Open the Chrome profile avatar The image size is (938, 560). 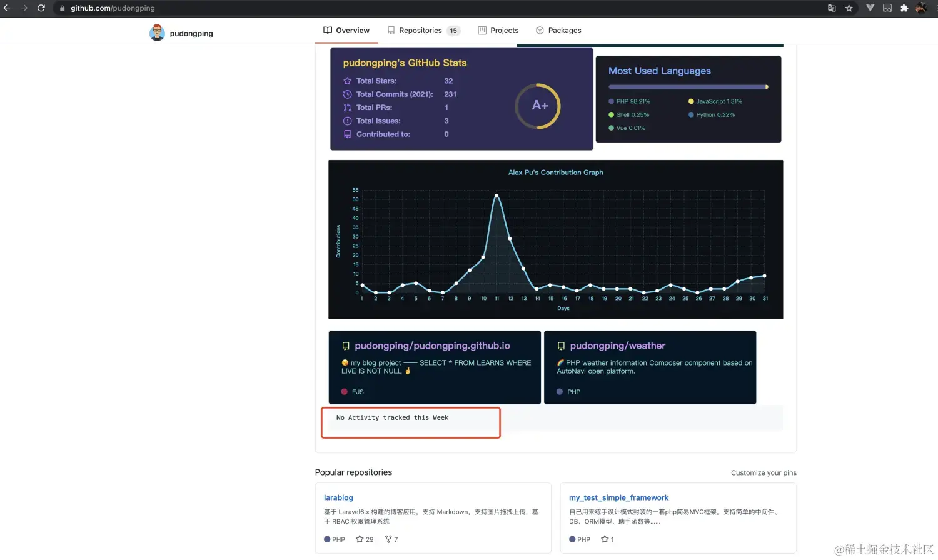point(921,8)
